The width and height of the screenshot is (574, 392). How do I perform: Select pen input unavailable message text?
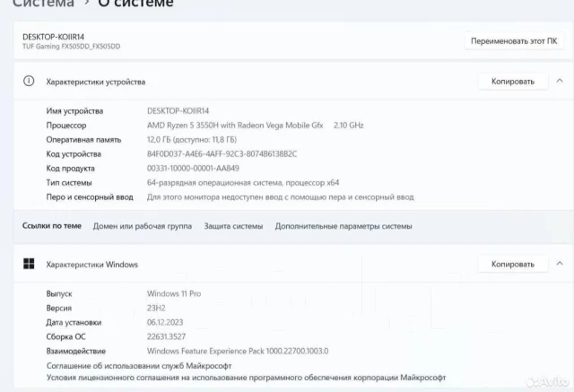[281, 197]
